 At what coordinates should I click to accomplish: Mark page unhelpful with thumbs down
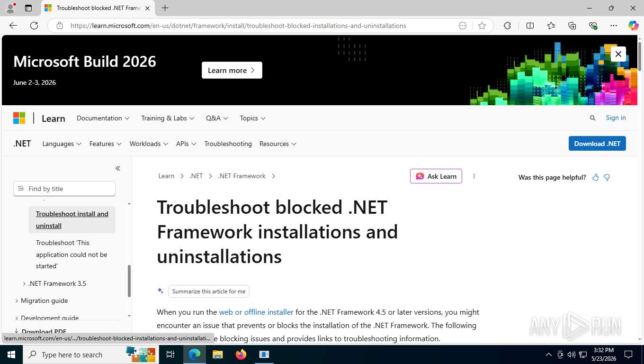point(607,177)
